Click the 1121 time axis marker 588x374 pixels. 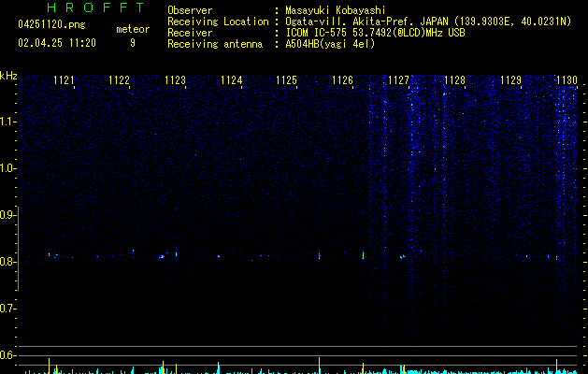(64, 80)
